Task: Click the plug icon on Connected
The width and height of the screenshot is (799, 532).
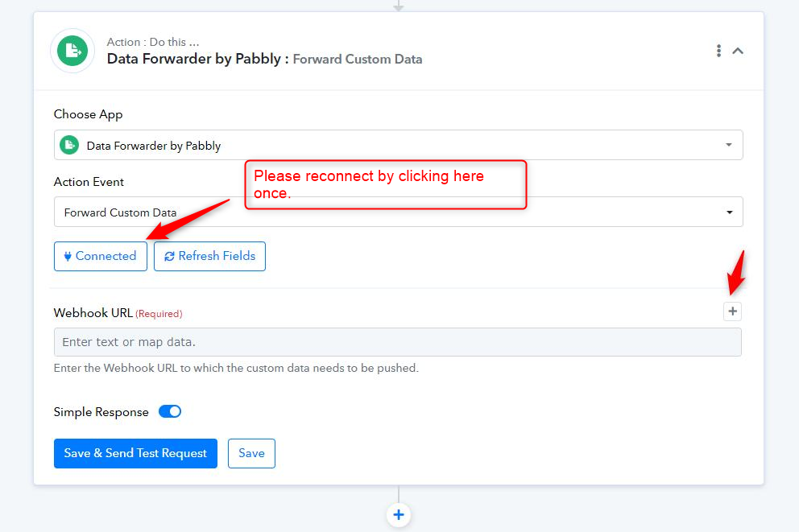Action: tap(68, 256)
